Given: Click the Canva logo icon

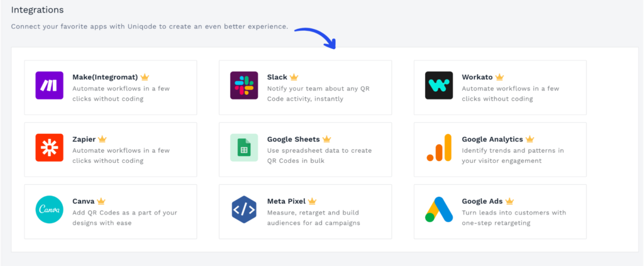Looking at the screenshot, I should click(49, 210).
